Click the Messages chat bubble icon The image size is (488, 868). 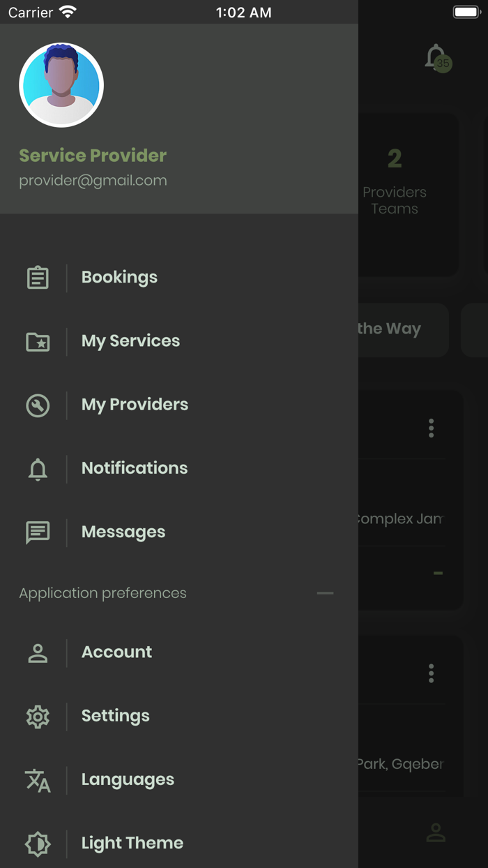coord(37,532)
